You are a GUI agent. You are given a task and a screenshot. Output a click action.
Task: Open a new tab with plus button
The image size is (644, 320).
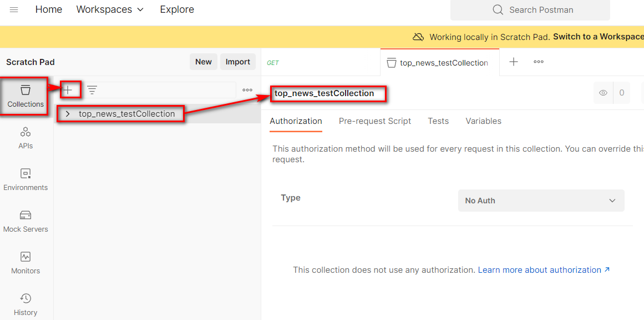tap(514, 62)
